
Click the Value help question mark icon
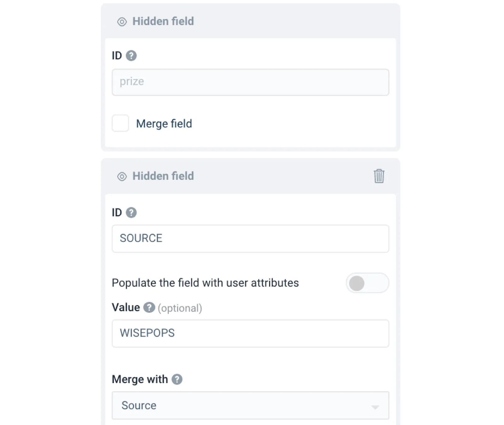[149, 307]
